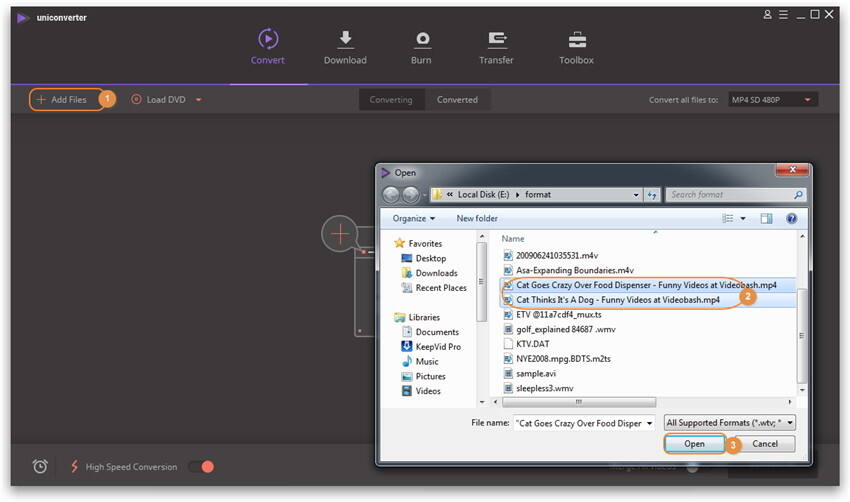850x502 pixels.
Task: Toggle High Speed Conversion switch
Action: tap(201, 467)
